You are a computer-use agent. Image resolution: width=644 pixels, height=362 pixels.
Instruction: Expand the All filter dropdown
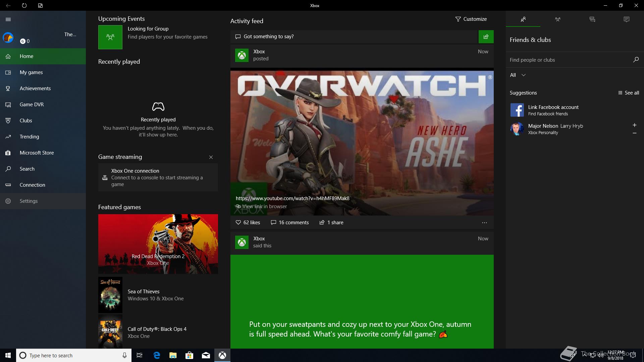tap(518, 75)
